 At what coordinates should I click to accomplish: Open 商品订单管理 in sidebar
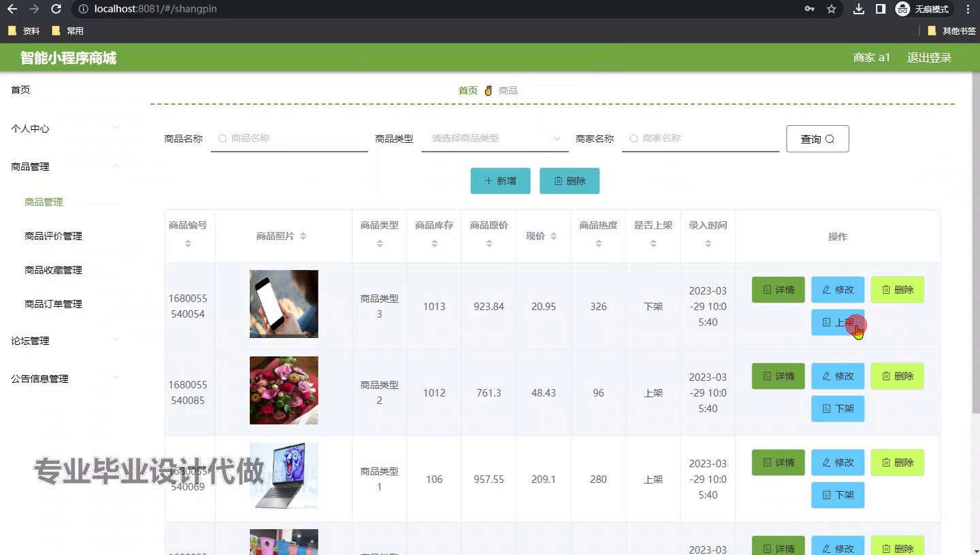53,304
